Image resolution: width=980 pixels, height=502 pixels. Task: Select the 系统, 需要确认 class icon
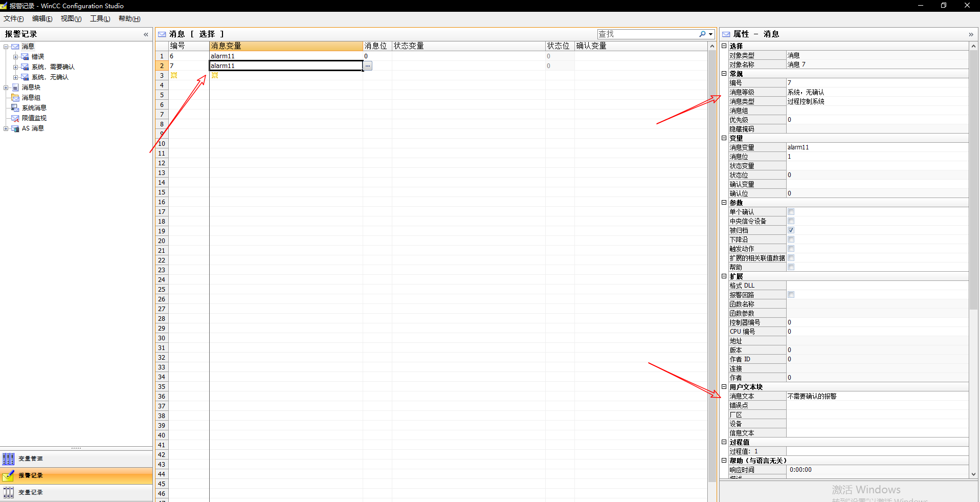tap(25, 67)
